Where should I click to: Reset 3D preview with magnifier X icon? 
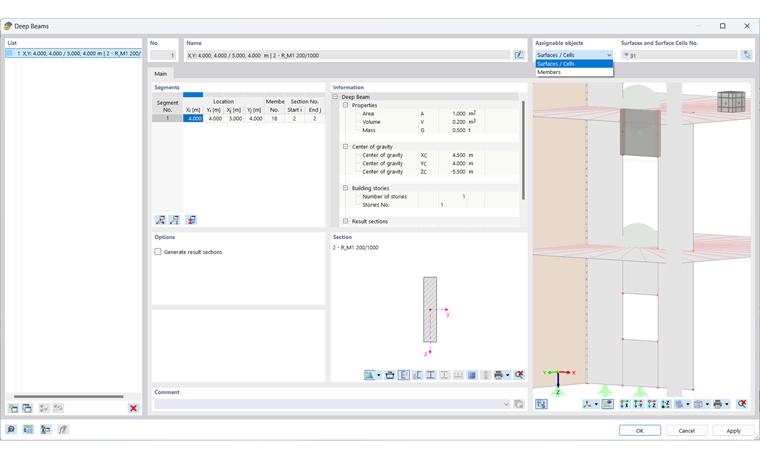(742, 404)
